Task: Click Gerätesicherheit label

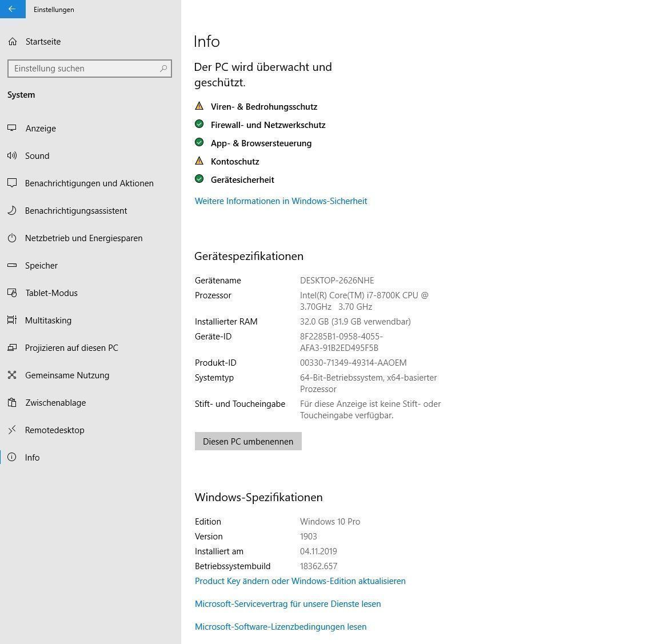Action: [242, 180]
